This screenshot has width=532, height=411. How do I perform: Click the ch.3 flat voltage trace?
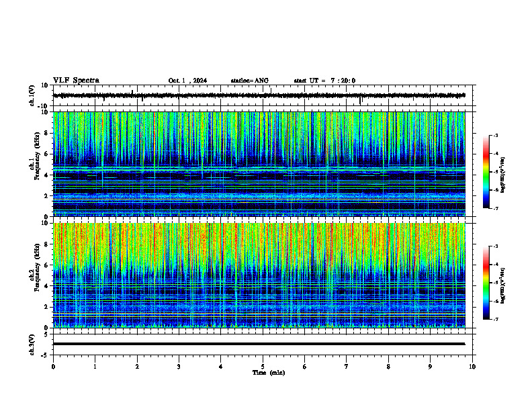pyautogui.click(x=259, y=344)
